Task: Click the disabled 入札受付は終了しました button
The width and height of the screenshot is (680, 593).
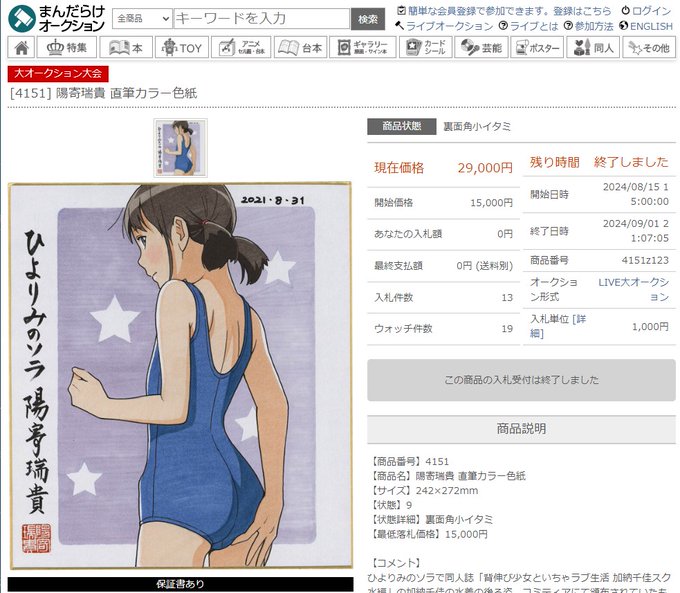Action: tap(521, 380)
